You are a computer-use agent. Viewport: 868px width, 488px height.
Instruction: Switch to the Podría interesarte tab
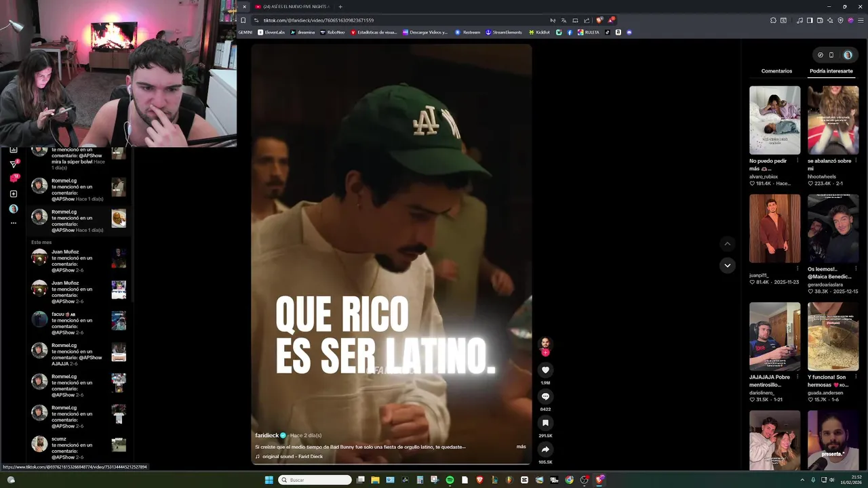[x=831, y=71]
